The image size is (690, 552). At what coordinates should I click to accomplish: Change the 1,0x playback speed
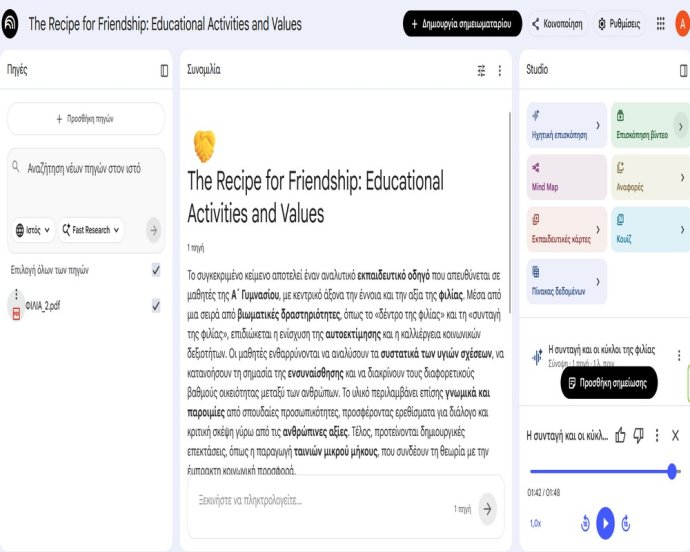[535, 523]
